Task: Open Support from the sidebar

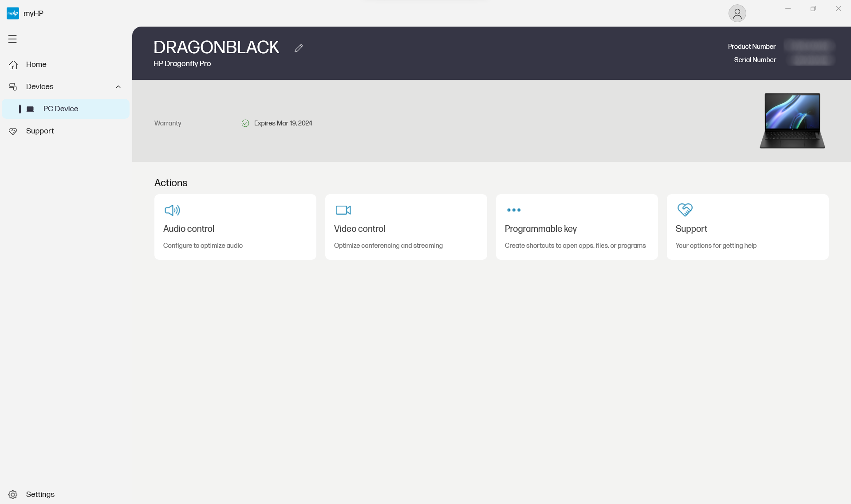Action: point(66,131)
